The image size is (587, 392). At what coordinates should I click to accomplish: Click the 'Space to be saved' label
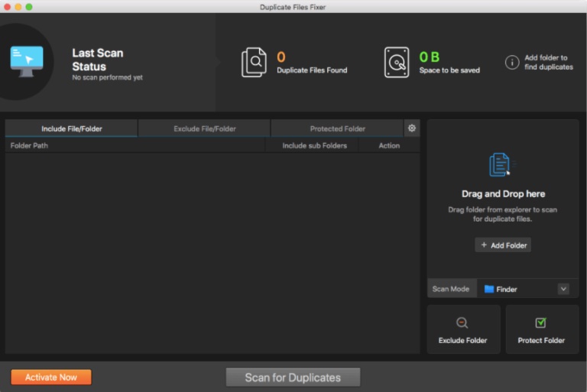(x=449, y=70)
